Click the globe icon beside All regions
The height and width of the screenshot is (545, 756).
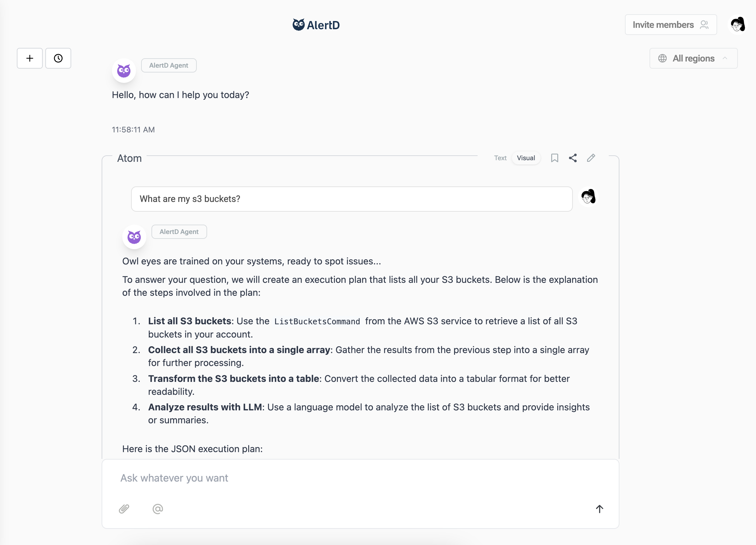(663, 58)
